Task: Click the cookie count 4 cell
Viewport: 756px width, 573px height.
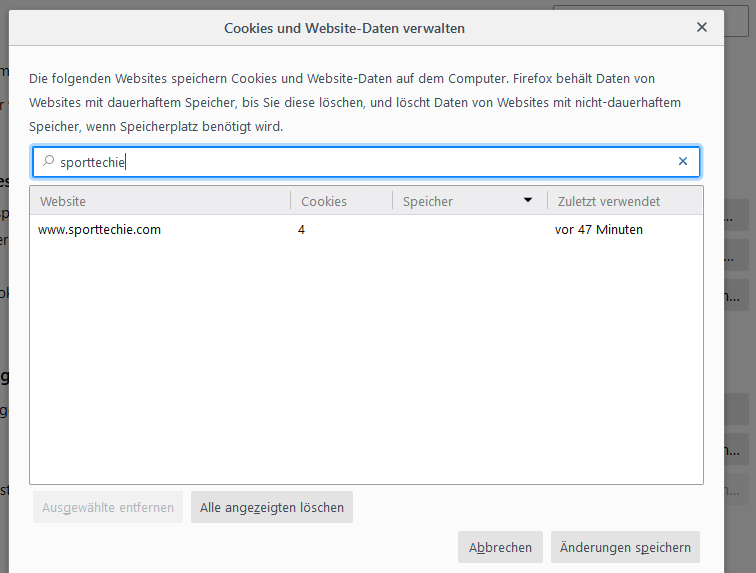Action: coord(301,229)
